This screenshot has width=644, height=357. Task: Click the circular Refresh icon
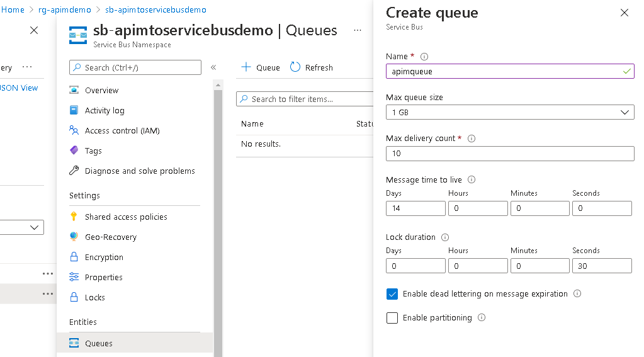click(x=295, y=67)
